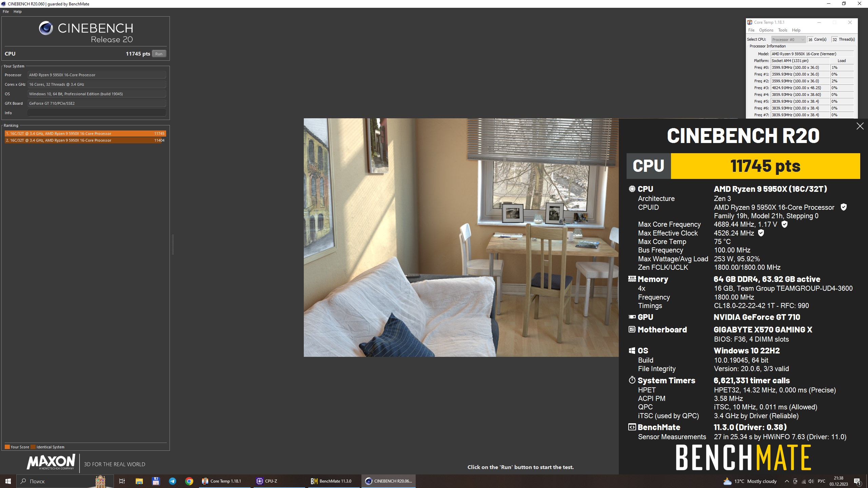Viewport: 868px width, 488px height.
Task: Click the OS field Windows 10 64 Bit
Action: pos(97,94)
